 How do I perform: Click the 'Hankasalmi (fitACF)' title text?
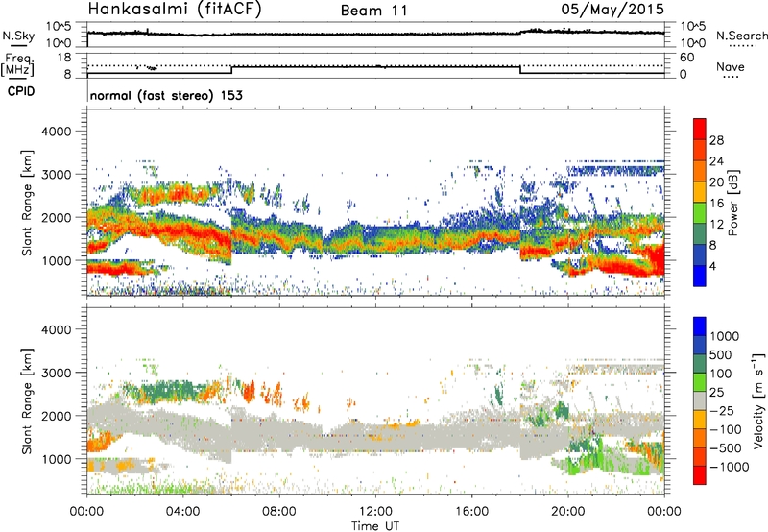click(x=175, y=9)
